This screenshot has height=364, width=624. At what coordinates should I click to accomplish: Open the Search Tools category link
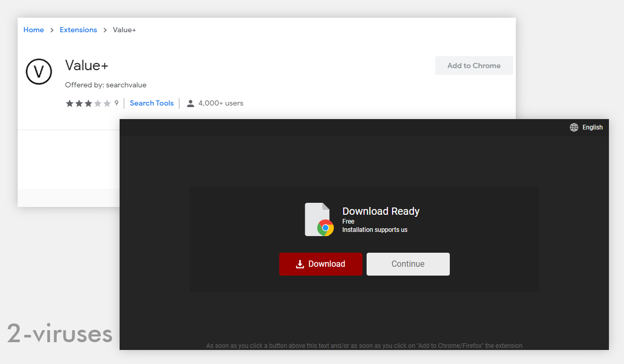click(151, 103)
